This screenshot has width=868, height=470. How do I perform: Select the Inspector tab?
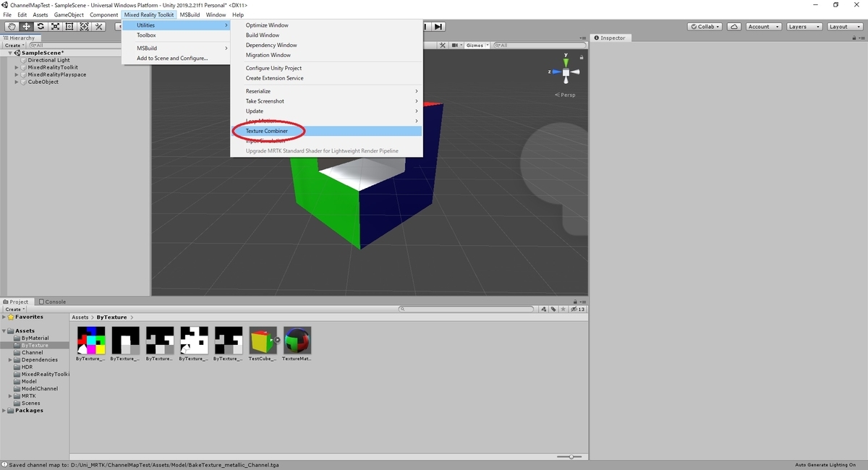[x=610, y=38]
